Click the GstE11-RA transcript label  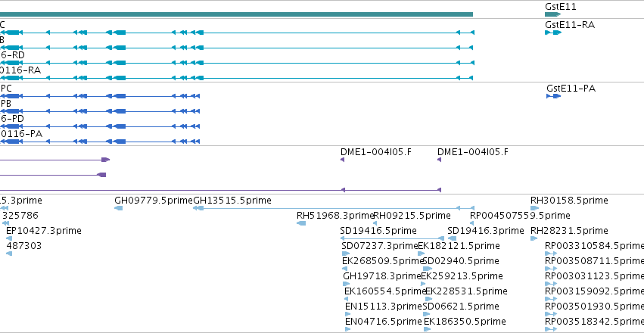pos(570,25)
